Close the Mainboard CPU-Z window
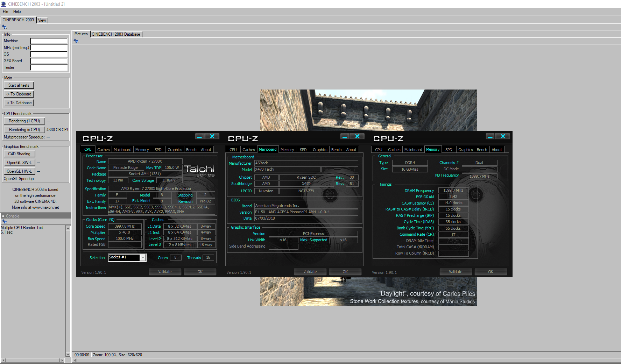 (x=357, y=136)
